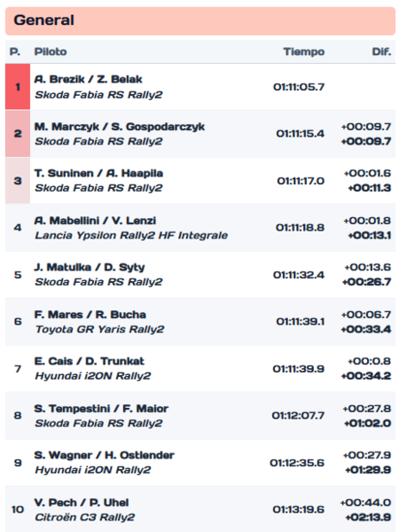Click the red position 1 badge
Viewport: 399px width, 532px height.
point(18,87)
